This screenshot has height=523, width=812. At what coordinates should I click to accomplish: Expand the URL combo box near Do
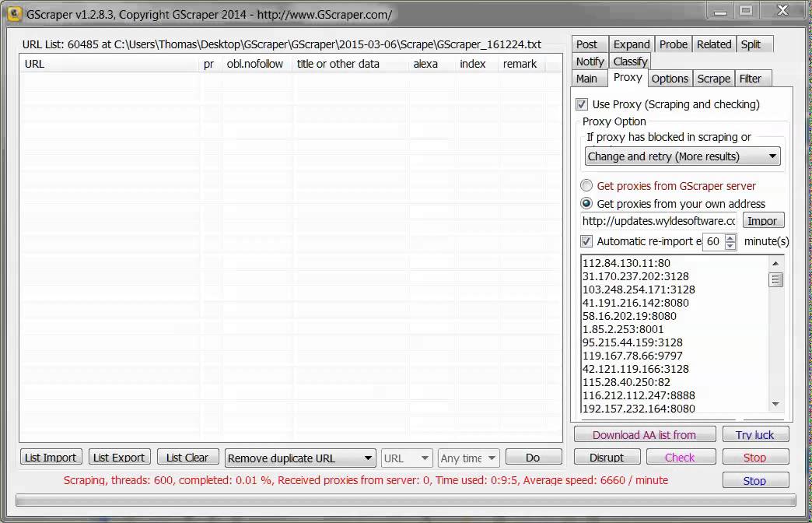tap(407, 458)
